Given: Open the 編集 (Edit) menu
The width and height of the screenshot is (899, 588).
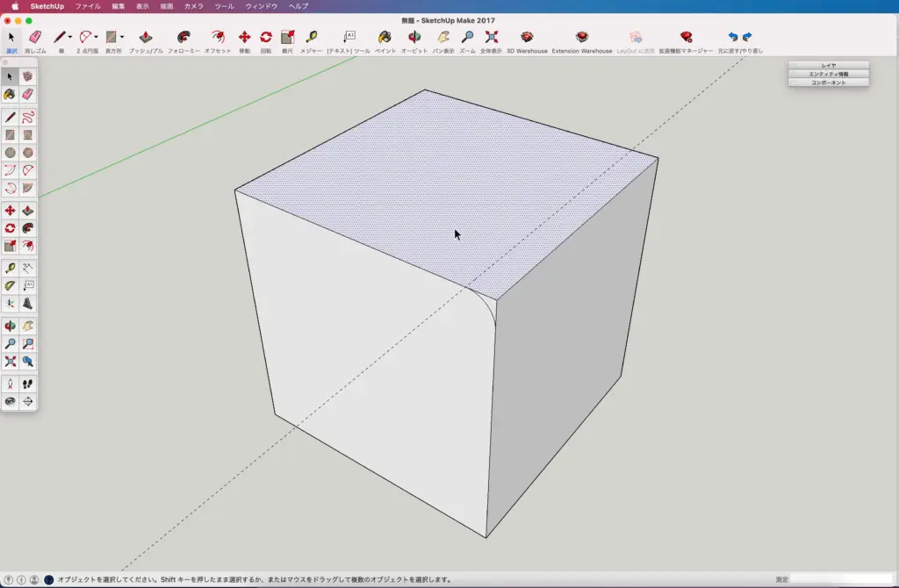Looking at the screenshot, I should (119, 6).
